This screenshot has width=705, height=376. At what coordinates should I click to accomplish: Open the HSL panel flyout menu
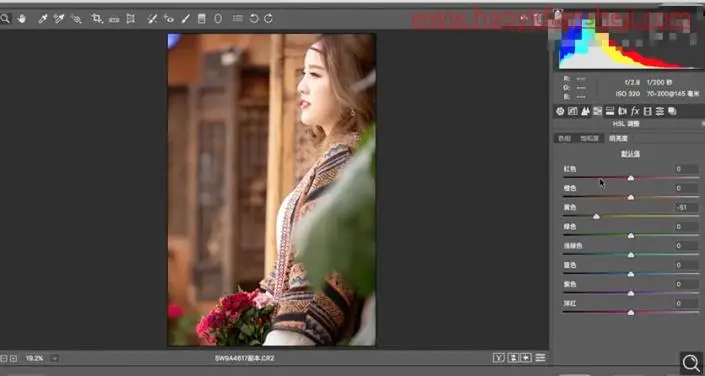coord(703,123)
